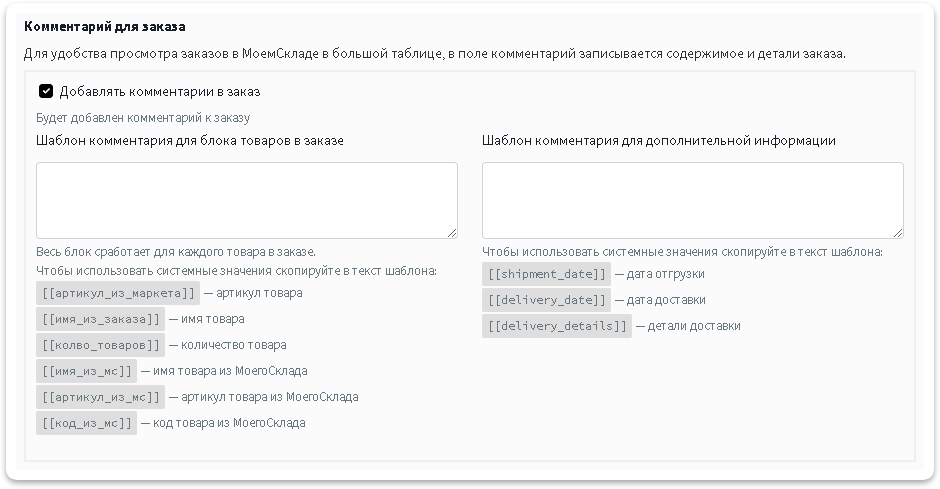Click the [[колво_товаров]] placeholder tag
Screen dimensions: 940x489
[x=101, y=345]
